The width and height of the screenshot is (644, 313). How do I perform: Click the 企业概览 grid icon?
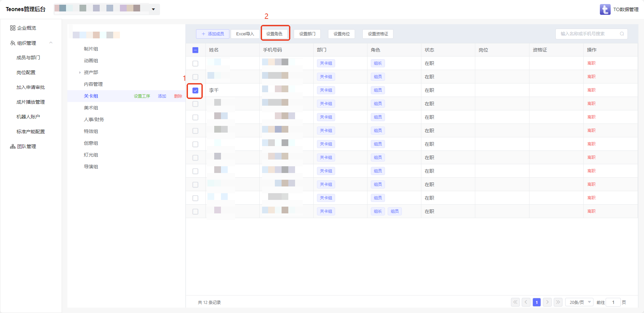[x=13, y=28]
